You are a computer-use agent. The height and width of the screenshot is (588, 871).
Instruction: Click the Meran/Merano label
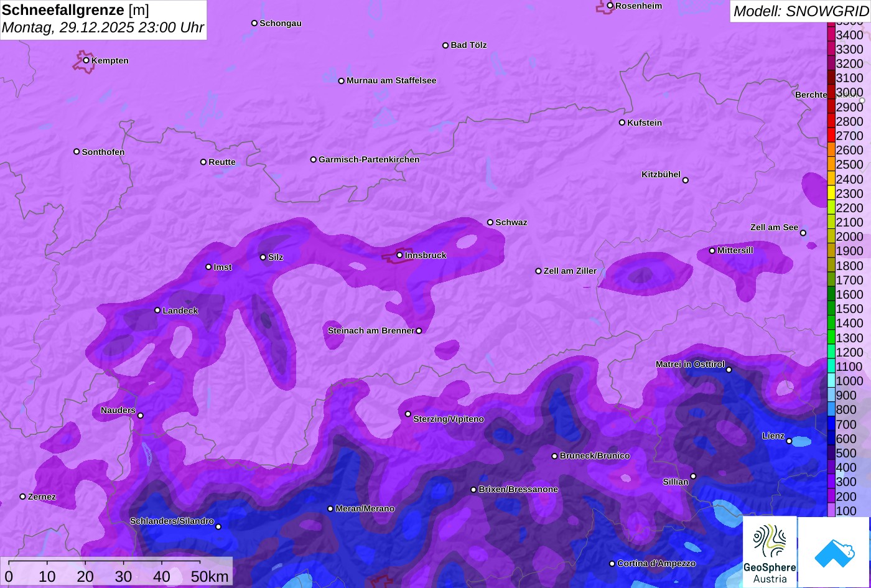[x=365, y=508]
